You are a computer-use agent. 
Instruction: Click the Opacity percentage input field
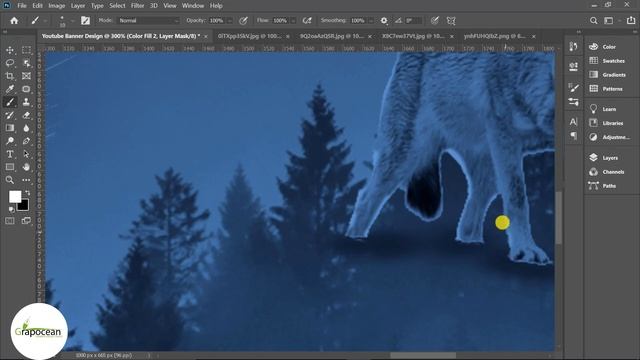217,20
